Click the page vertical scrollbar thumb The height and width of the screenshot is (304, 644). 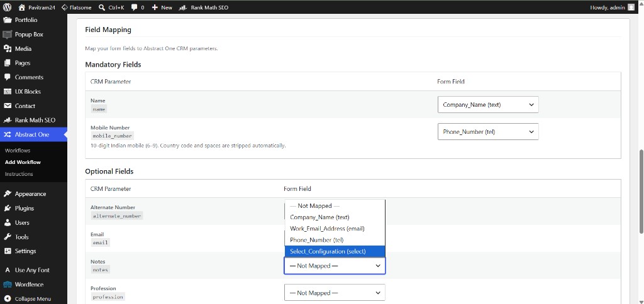(x=641, y=190)
